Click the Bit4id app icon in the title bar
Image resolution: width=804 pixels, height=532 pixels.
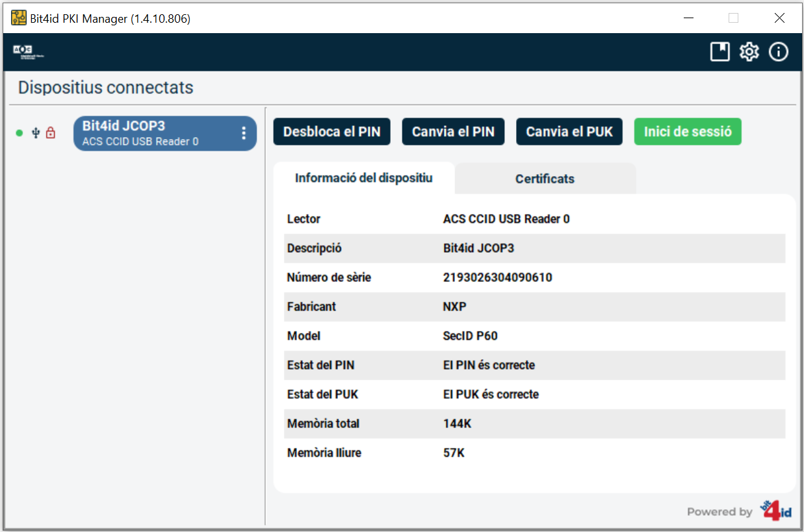tap(19, 18)
